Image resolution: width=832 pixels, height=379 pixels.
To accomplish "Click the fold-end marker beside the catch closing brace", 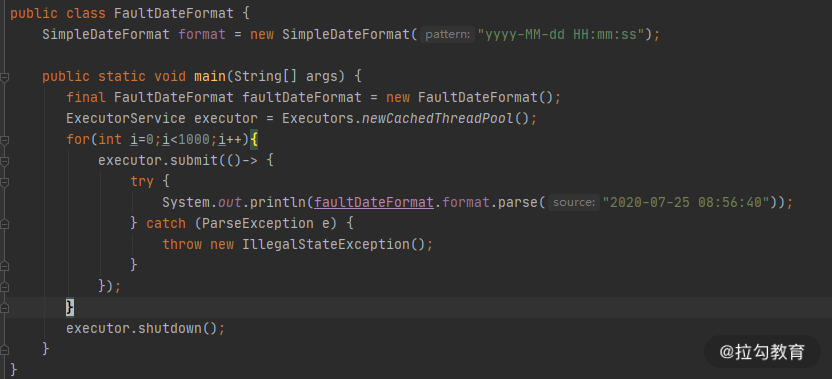I will (4, 266).
